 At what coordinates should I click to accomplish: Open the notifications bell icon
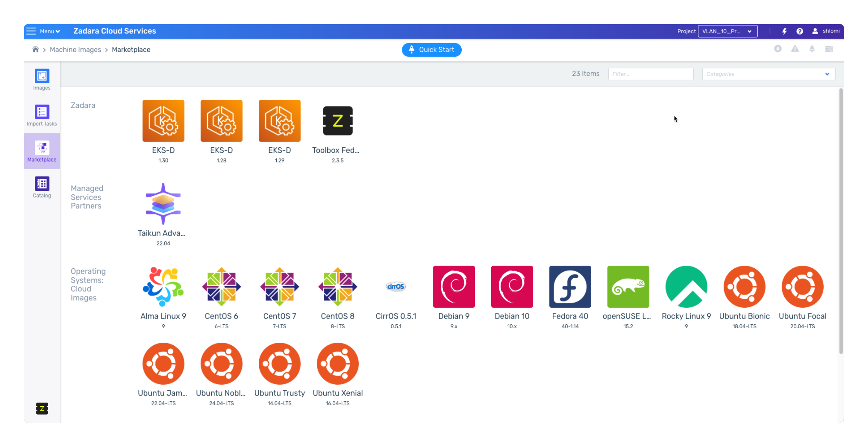(812, 49)
